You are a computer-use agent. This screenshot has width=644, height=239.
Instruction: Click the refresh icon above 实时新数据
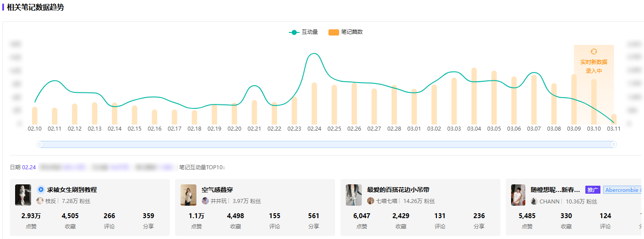(x=593, y=52)
